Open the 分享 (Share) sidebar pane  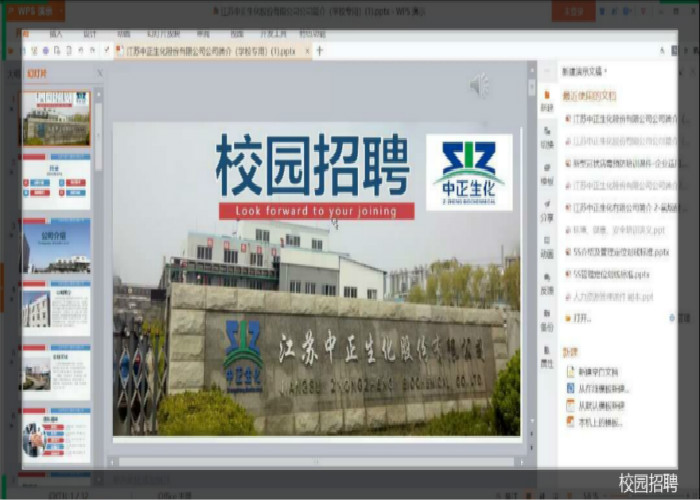(547, 211)
